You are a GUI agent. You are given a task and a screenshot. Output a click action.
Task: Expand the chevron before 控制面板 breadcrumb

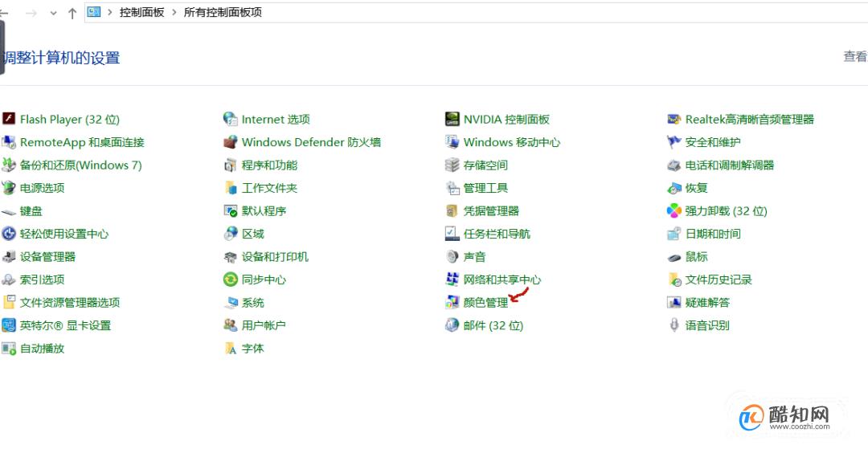coord(109,12)
